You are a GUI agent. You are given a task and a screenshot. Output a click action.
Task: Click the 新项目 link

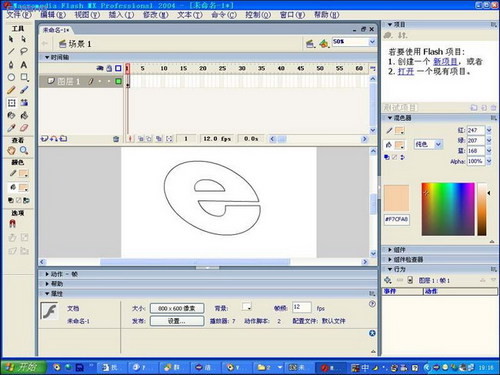(x=445, y=62)
